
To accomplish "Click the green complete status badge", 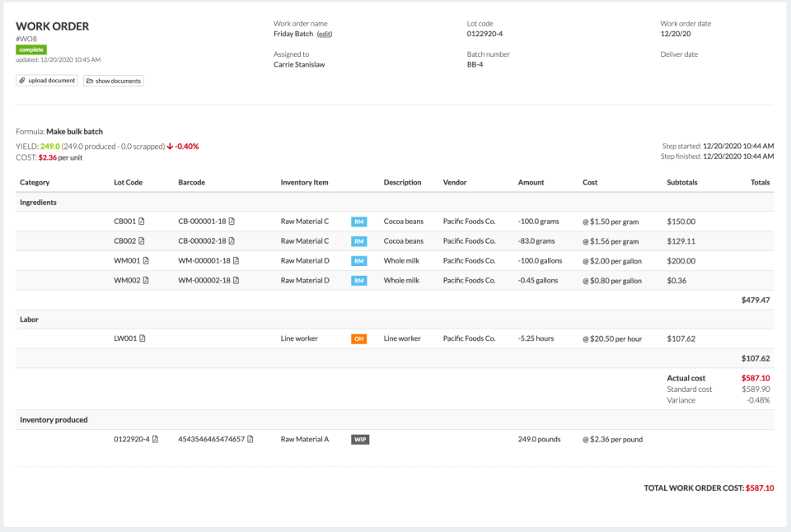I will click(x=31, y=49).
